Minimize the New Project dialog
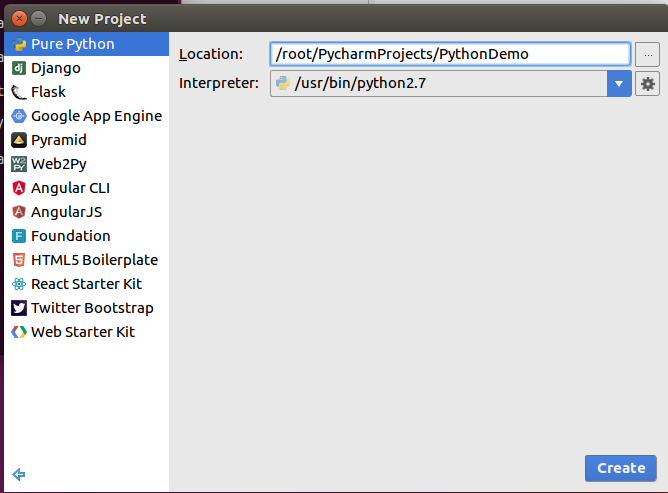The image size is (668, 493). click(x=38, y=19)
